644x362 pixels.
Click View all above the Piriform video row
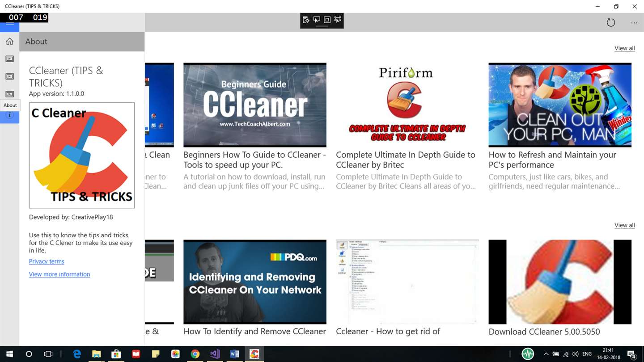624,48
